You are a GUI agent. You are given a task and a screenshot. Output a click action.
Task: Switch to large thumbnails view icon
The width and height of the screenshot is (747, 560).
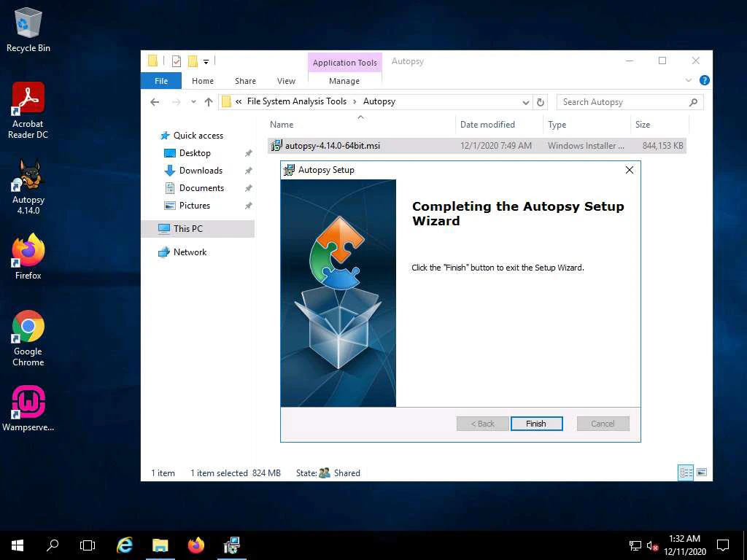[x=701, y=472]
